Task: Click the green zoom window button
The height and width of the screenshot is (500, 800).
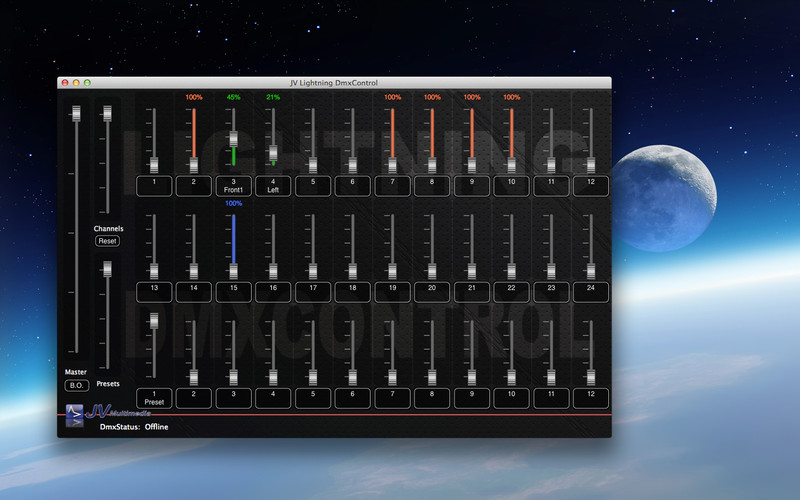Action: (87, 83)
